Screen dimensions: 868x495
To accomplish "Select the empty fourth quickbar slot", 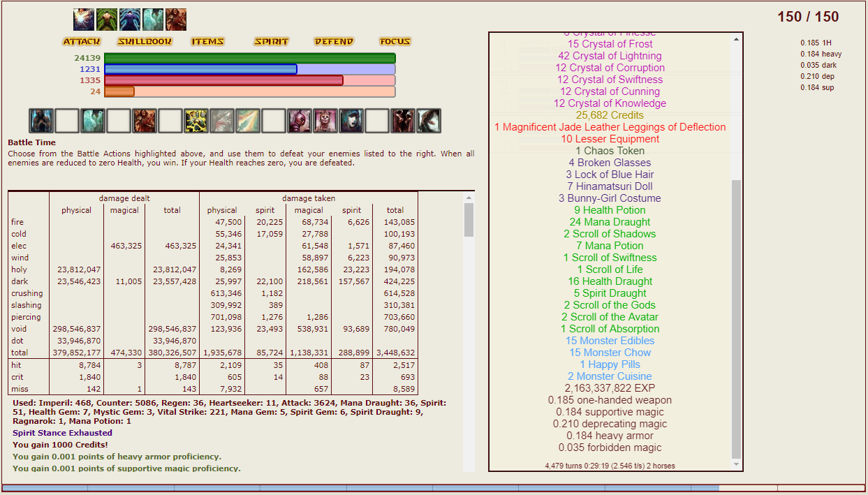I will 119,121.
